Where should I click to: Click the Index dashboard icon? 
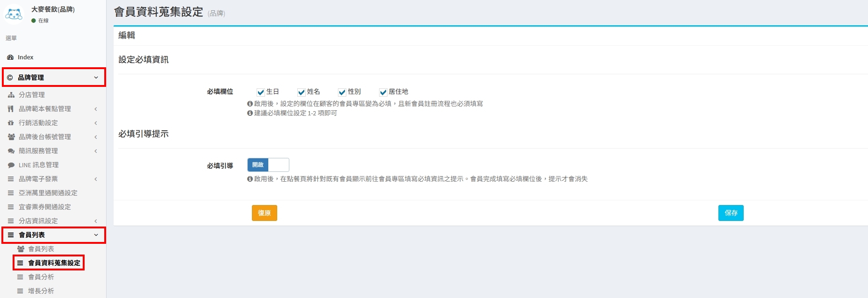pos(10,57)
